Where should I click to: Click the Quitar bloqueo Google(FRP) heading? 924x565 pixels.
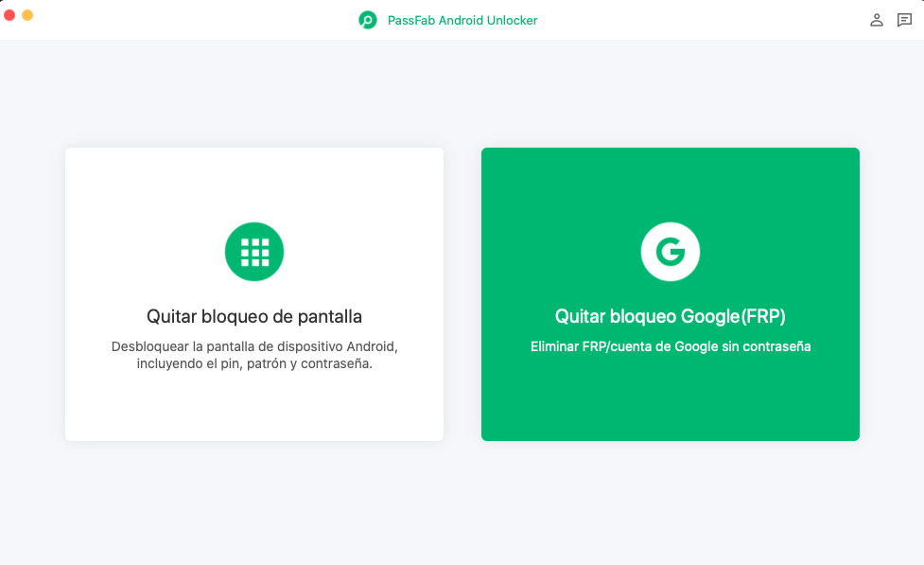coord(670,316)
